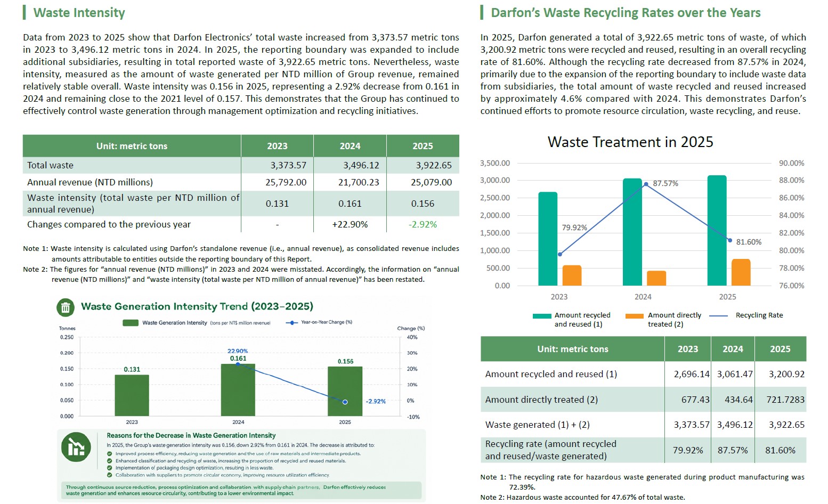Click the "Amount recycled and reused (1)" table row label

[x=551, y=374]
